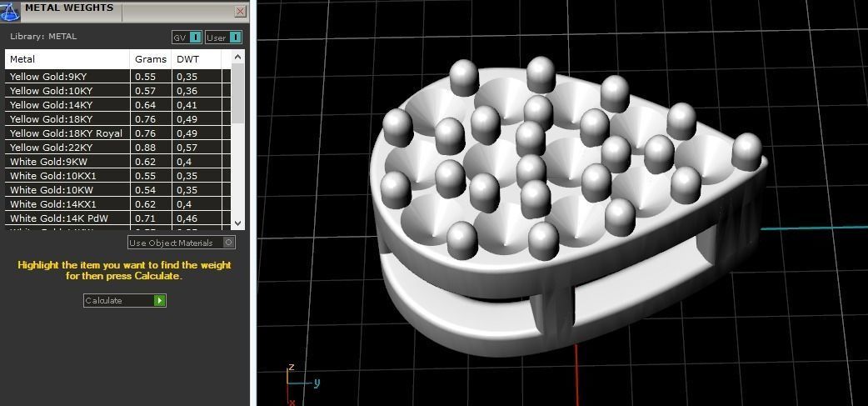Screen dimensions: 868x406
Task: Select Yellow Gold:14KY row
Action: pyautogui.click(x=117, y=105)
